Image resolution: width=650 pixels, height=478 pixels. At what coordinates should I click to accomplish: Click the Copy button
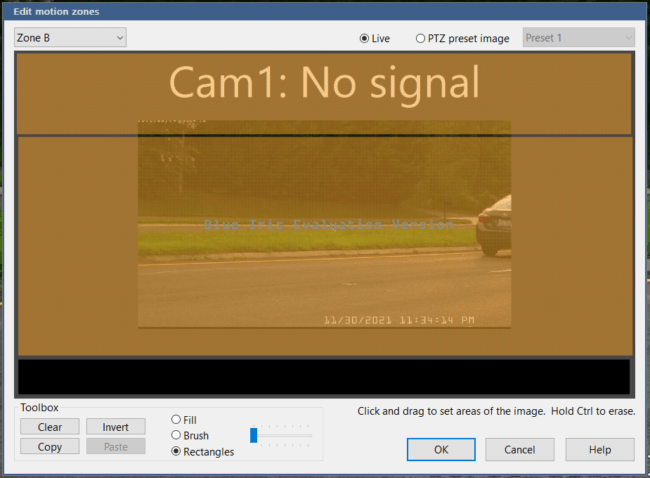click(50, 446)
